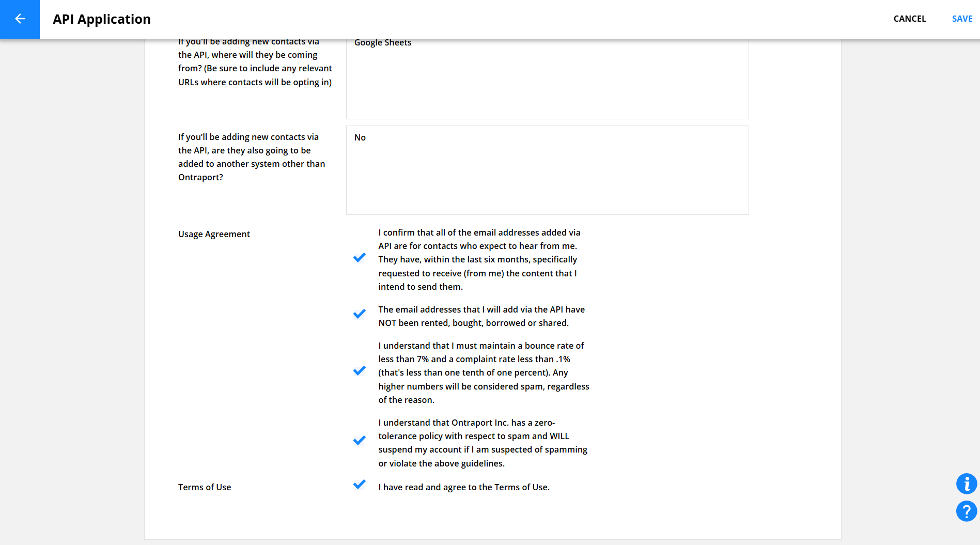Viewport: 980px width, 545px height.
Task: Click the SAVE button
Action: [x=962, y=19]
